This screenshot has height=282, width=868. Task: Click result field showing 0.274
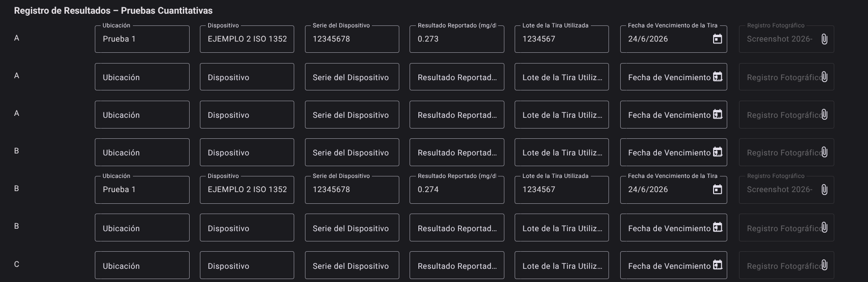pyautogui.click(x=457, y=190)
